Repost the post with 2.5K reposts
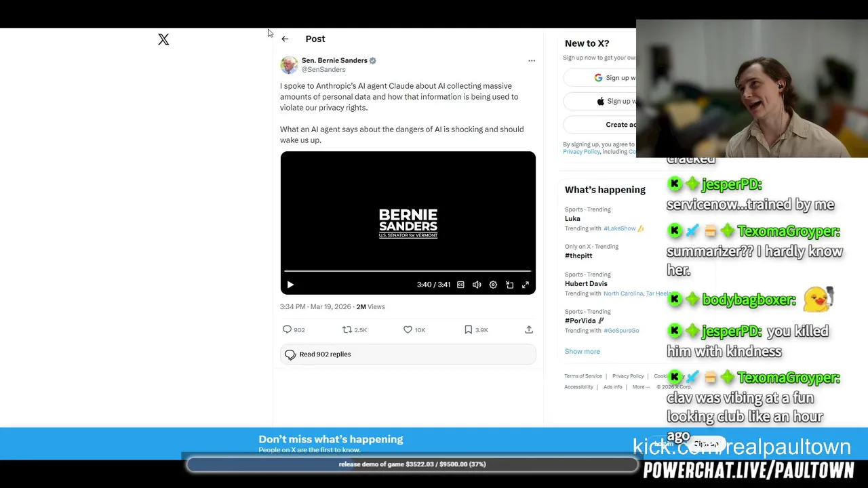The image size is (868, 488). pos(355,329)
